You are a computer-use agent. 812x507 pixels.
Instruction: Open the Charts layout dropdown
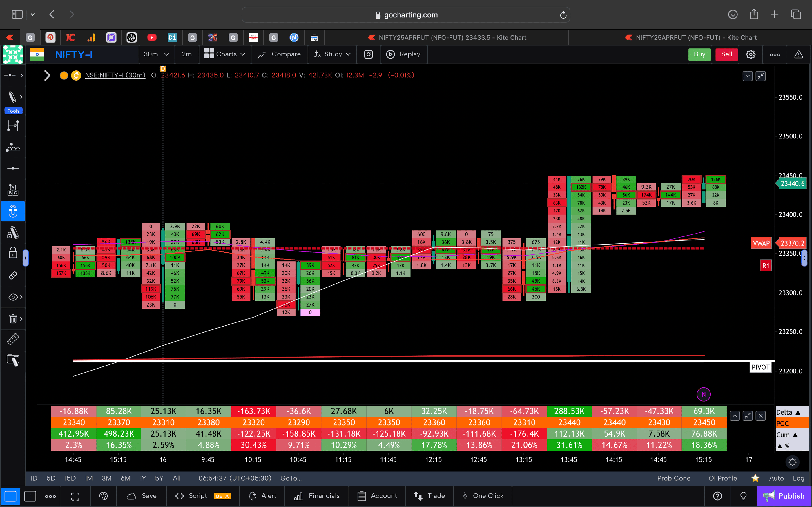click(x=224, y=54)
